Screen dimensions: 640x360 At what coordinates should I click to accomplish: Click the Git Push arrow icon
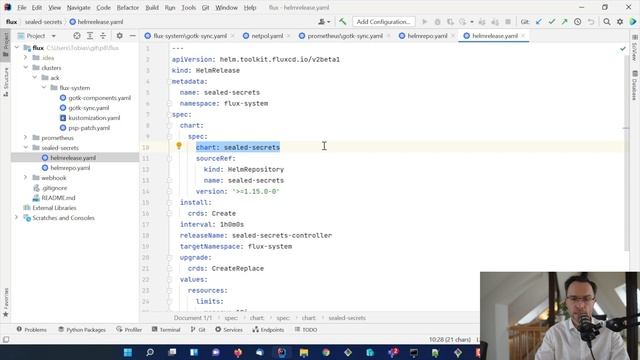click(x=564, y=22)
